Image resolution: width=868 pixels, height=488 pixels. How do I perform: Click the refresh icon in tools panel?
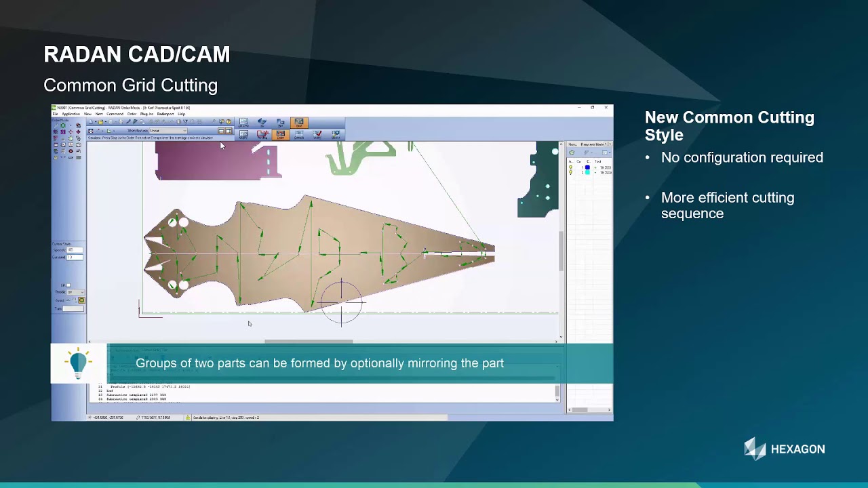572,152
